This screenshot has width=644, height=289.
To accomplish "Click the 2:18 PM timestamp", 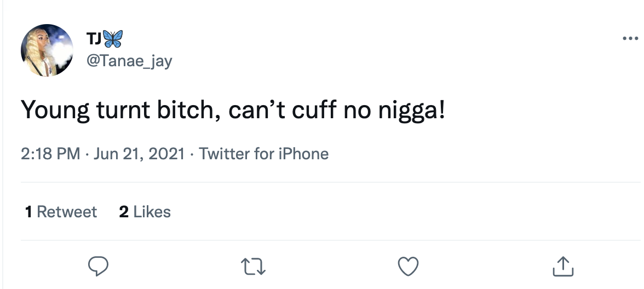I will (x=50, y=154).
